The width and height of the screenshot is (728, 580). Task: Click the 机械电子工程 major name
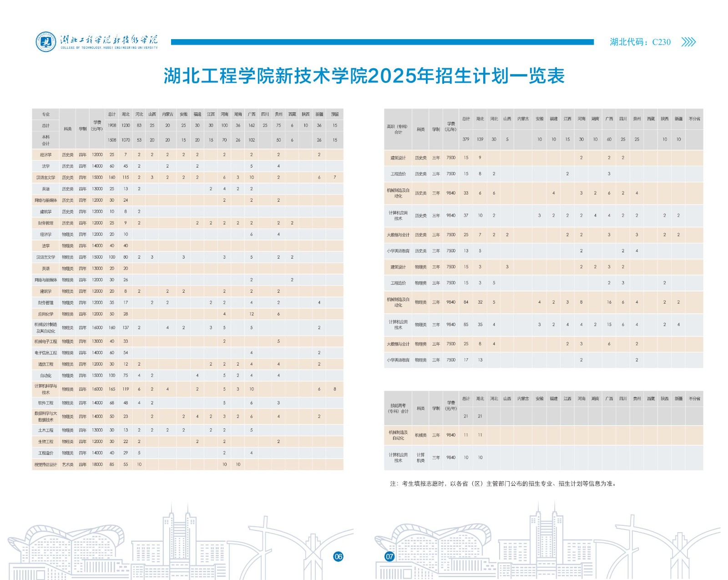pyautogui.click(x=46, y=341)
